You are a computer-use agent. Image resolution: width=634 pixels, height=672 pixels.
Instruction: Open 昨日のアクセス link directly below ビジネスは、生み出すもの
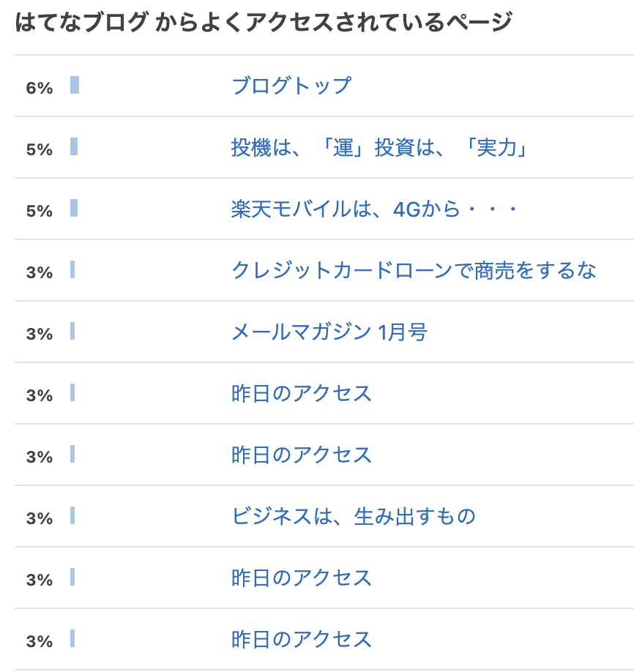tap(302, 578)
